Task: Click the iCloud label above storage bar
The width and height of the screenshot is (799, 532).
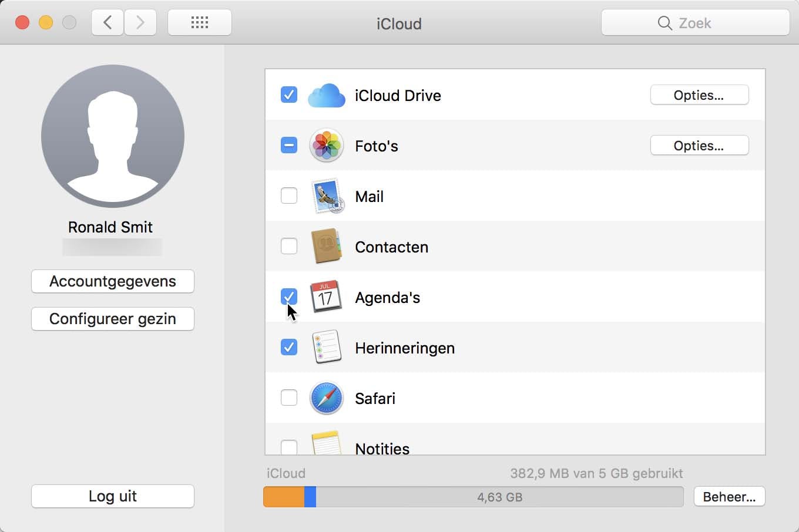Action: click(x=286, y=473)
